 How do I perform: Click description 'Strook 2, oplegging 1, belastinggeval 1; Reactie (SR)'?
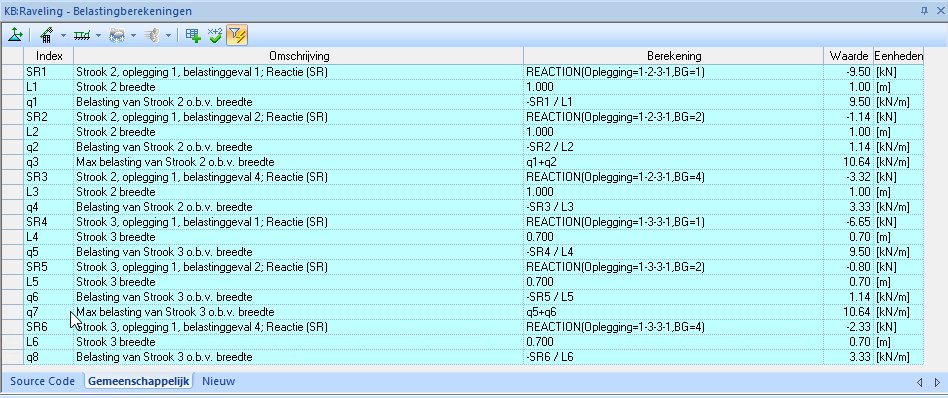pyautogui.click(x=201, y=71)
